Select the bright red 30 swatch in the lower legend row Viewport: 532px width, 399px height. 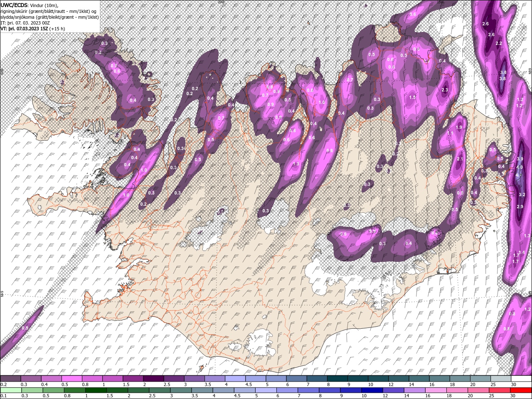[x=520, y=390]
